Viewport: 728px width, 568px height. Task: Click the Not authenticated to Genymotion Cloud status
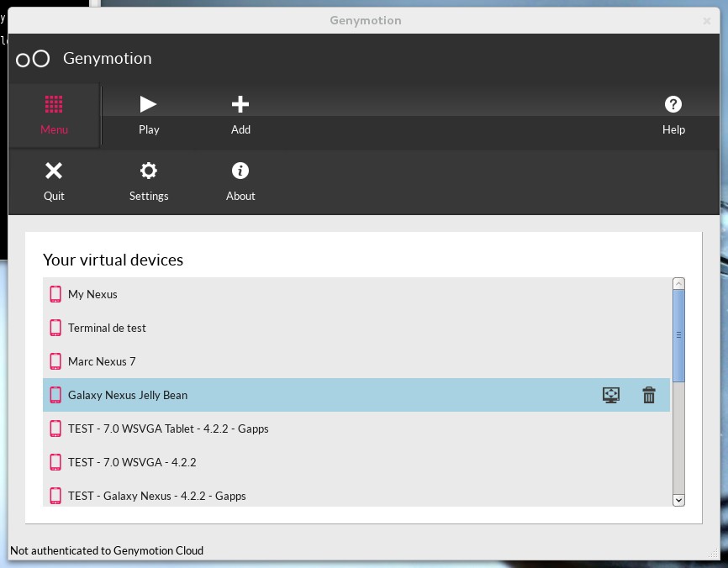pyautogui.click(x=107, y=550)
